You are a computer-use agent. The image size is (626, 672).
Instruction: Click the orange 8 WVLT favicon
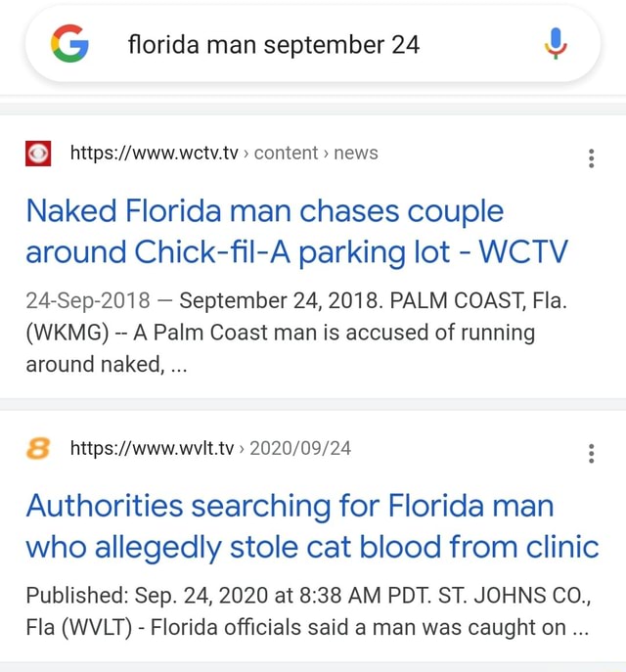(x=38, y=448)
